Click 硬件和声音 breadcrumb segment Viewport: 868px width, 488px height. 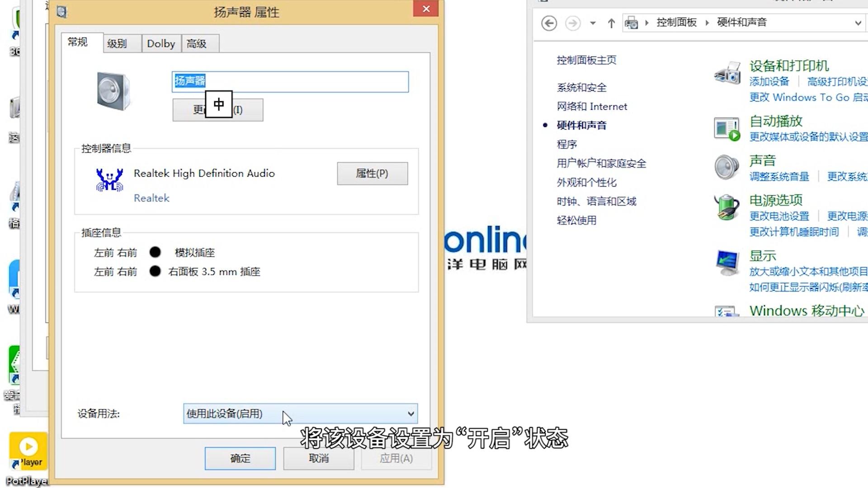tap(742, 23)
